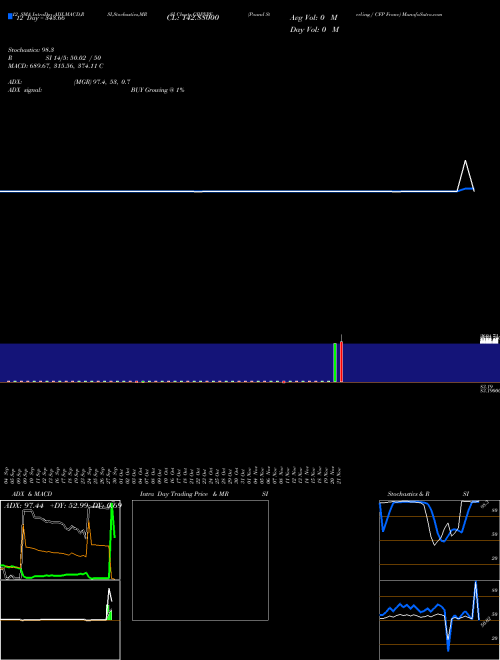Click the empty Intra Day Trading Price chart box
This screenshot has width=500, height=660.
[x=200, y=560]
